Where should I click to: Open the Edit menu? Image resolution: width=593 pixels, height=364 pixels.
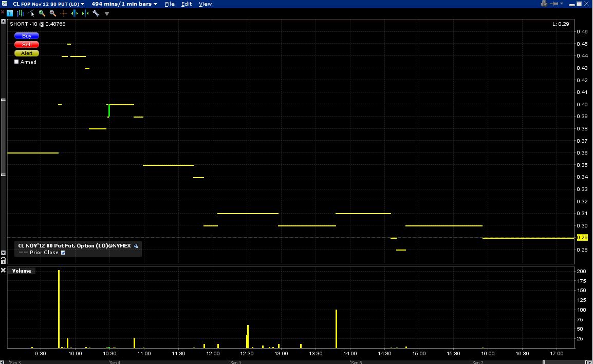click(187, 4)
